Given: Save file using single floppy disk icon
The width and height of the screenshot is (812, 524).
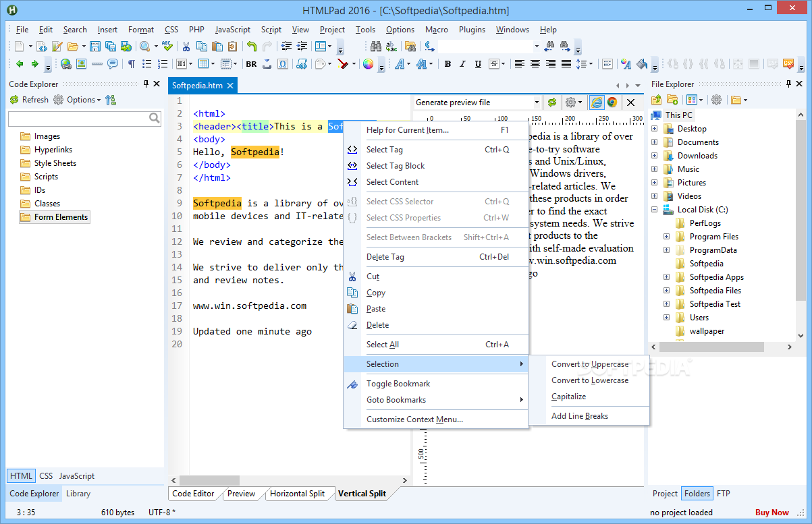Looking at the screenshot, I should [95, 47].
